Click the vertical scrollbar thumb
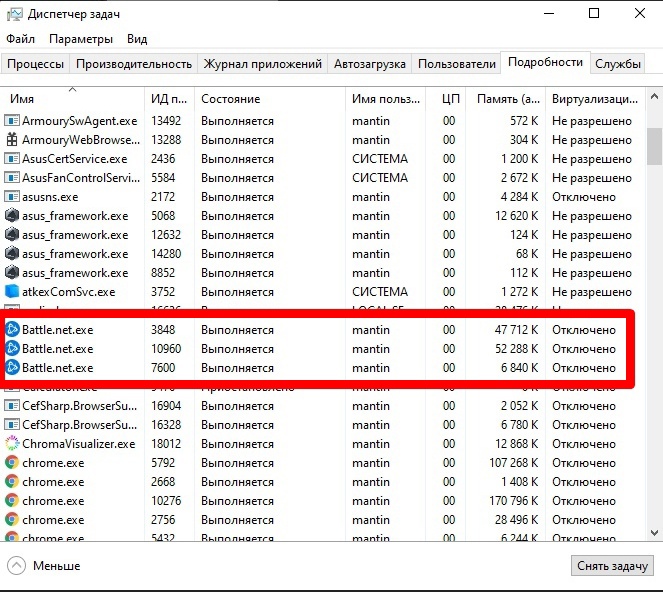 pos(655,146)
